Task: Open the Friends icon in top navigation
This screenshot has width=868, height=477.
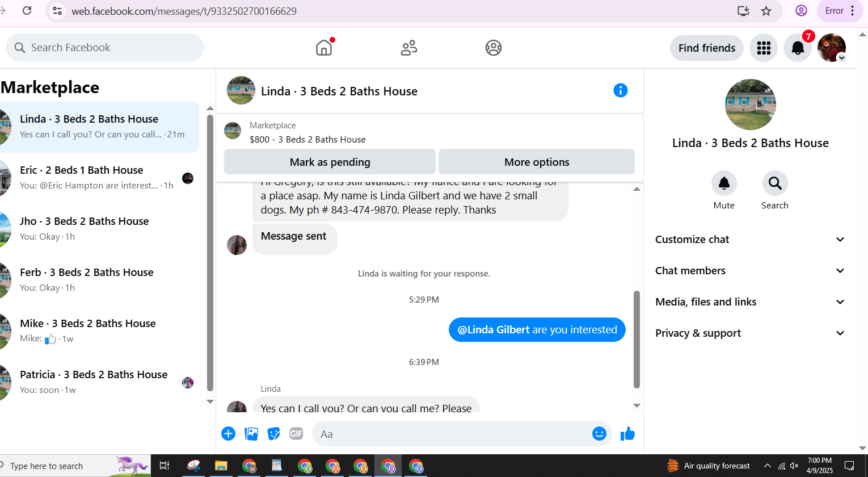Action: click(409, 48)
